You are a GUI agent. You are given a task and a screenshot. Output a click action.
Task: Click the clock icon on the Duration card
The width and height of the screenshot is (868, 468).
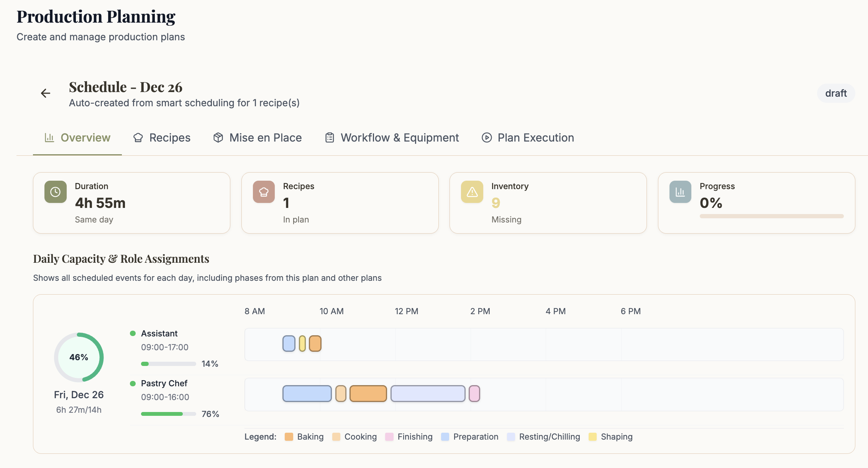[x=56, y=192]
